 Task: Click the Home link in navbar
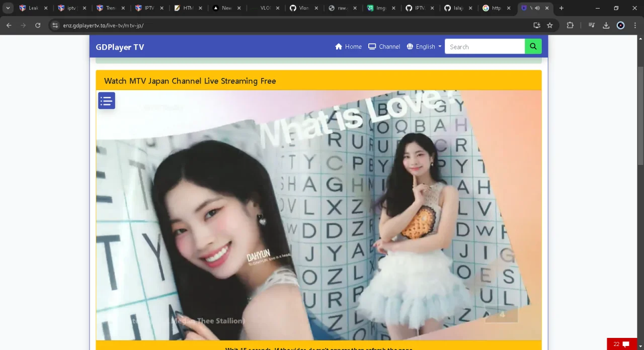point(348,46)
